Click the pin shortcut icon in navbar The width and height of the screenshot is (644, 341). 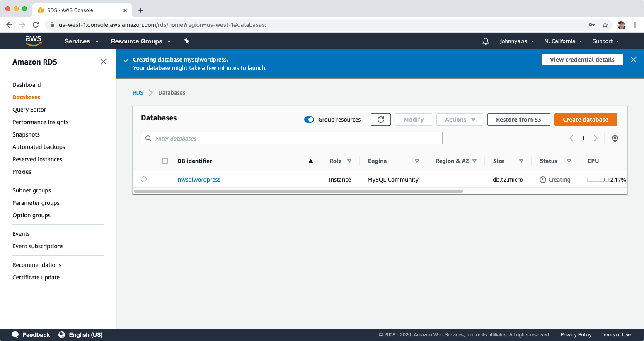tap(186, 41)
